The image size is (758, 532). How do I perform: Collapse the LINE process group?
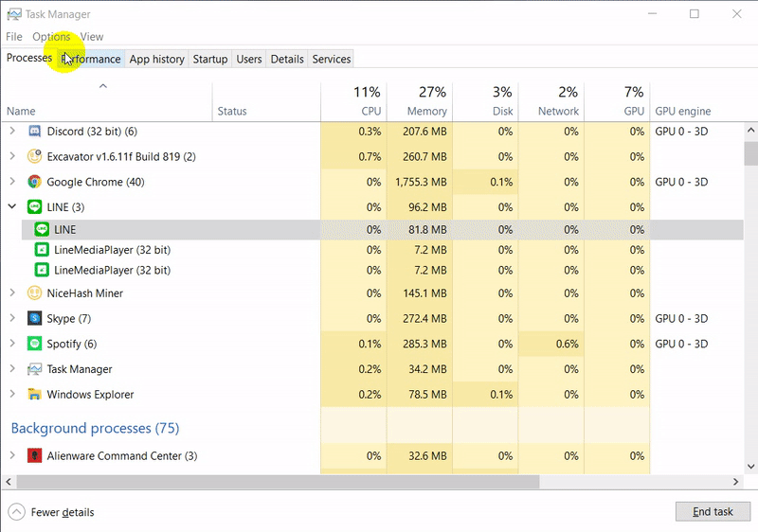point(12,206)
